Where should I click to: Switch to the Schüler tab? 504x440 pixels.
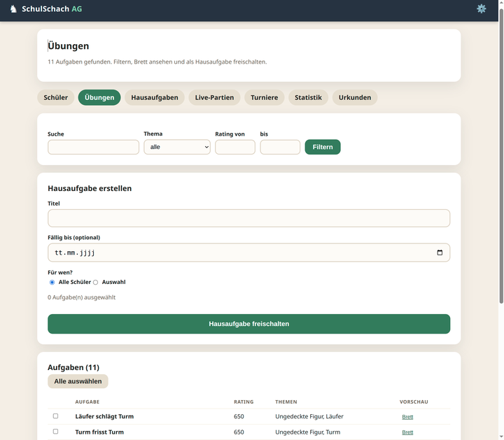click(55, 97)
